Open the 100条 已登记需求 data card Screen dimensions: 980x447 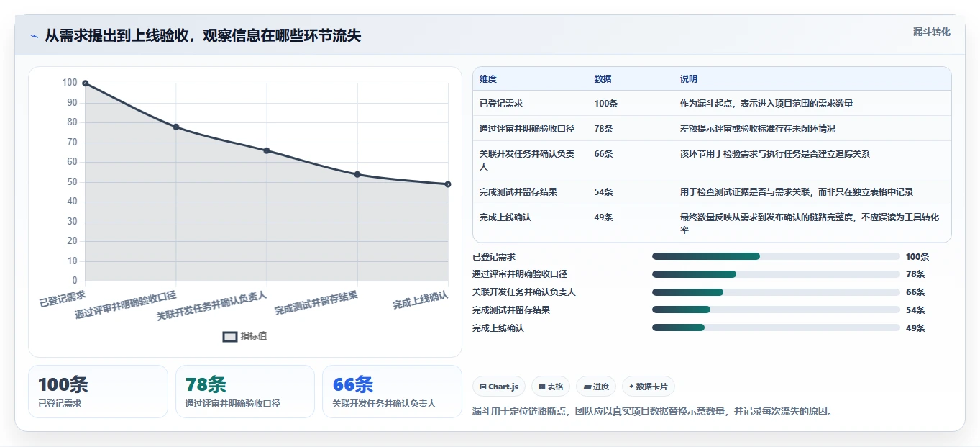point(98,392)
